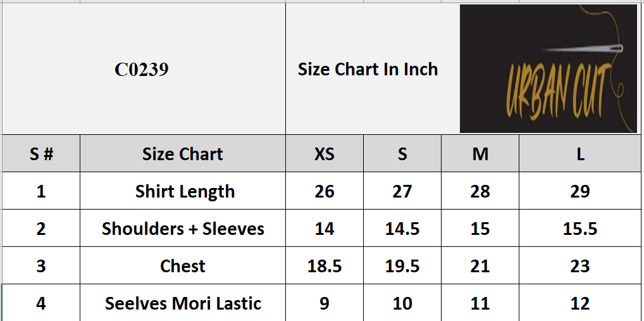Click the Shoulders + Sleeves L value 15.5
644x321 pixels.
[580, 229]
